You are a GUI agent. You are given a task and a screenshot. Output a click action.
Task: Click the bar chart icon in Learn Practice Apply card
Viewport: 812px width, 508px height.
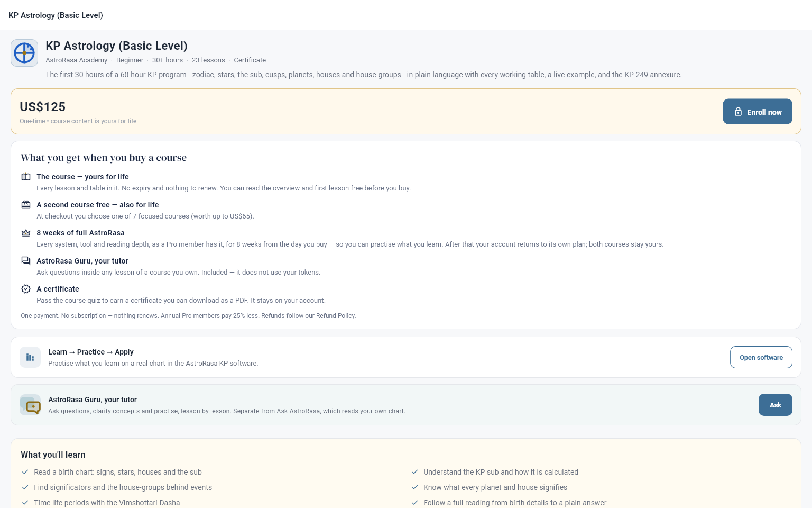coord(30,357)
